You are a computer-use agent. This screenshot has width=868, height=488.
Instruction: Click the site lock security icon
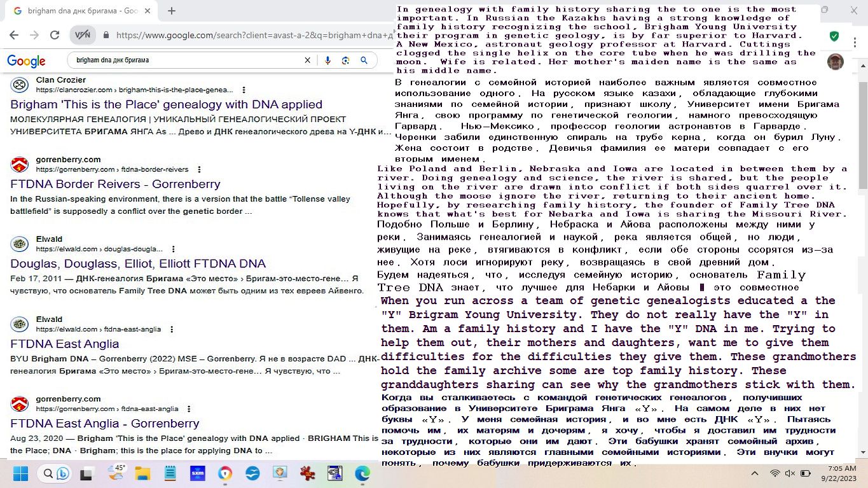coord(106,36)
